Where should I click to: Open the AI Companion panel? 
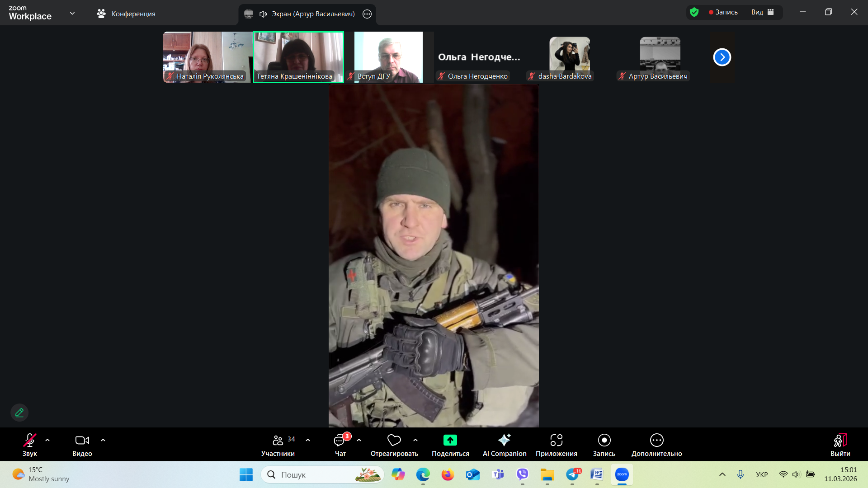504,445
